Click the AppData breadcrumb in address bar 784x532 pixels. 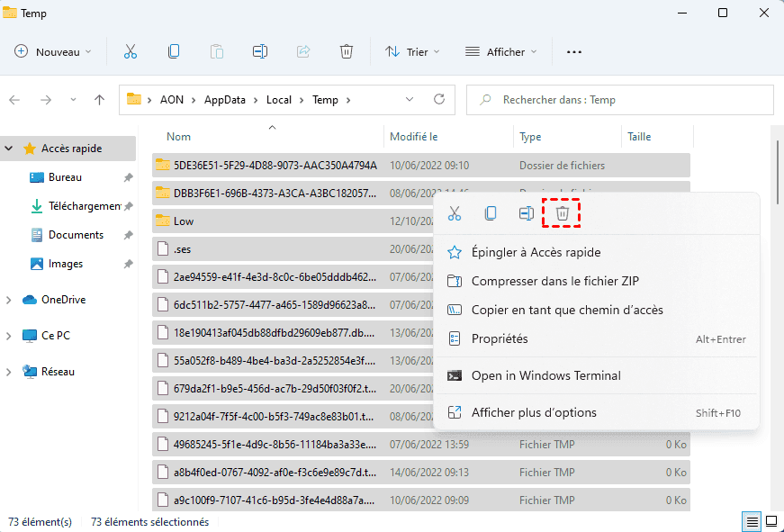click(x=225, y=100)
